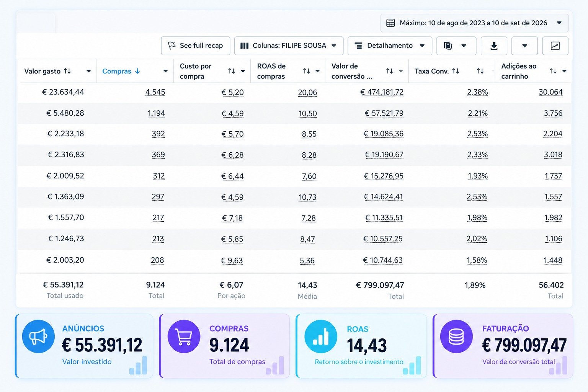588x392 pixels.
Task: Sort by Valor de conversão arrows icon
Action: 390,71
